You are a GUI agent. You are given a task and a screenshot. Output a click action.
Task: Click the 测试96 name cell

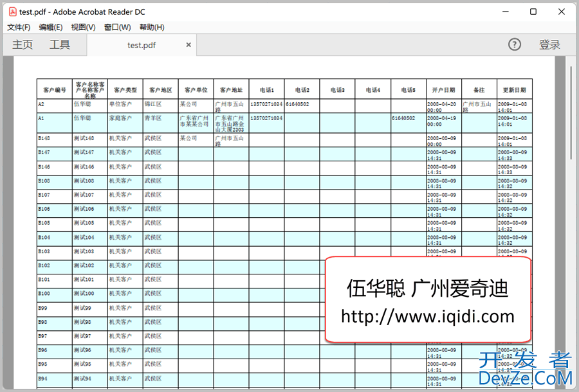pos(90,352)
